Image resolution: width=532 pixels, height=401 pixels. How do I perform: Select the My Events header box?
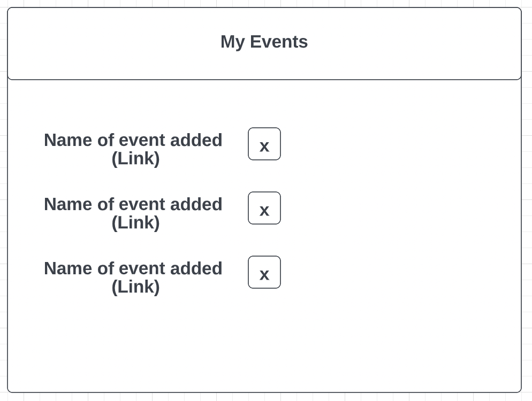click(x=264, y=43)
